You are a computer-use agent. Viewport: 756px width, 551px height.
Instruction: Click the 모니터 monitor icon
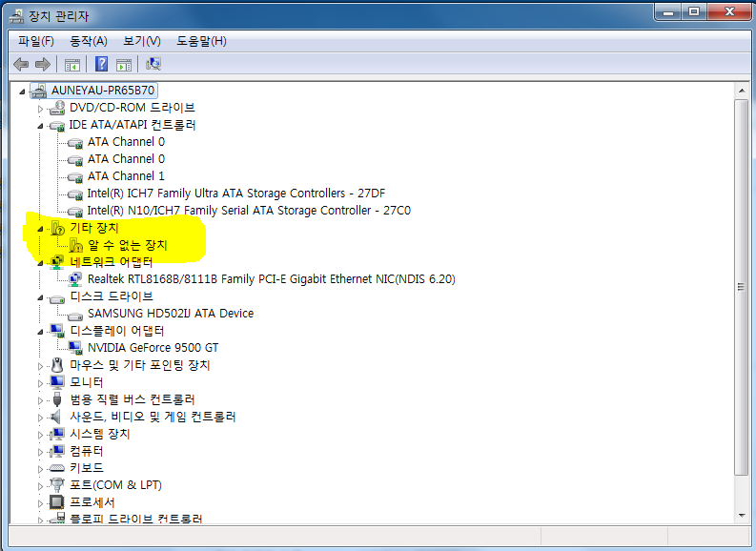pos(57,382)
